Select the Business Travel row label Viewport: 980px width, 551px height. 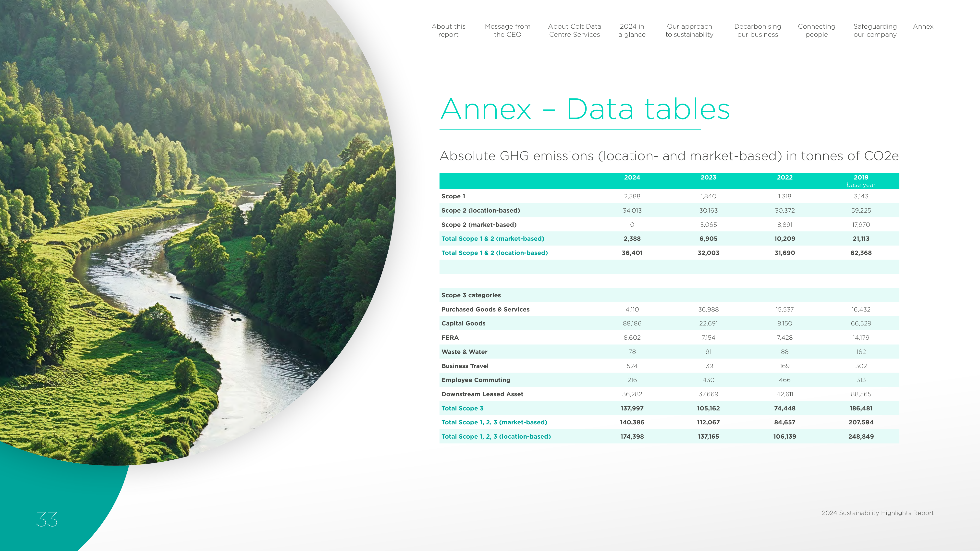coord(465,366)
